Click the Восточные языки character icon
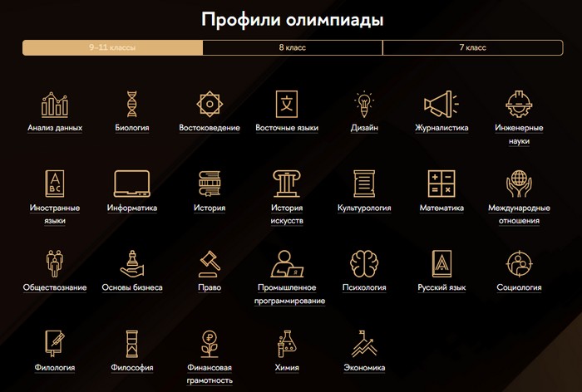 click(287, 104)
